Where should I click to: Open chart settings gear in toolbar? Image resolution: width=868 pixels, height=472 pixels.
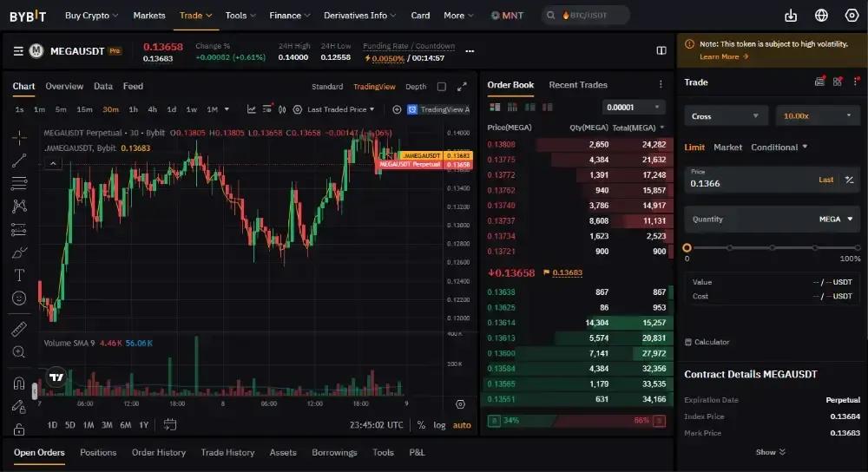tap(297, 109)
